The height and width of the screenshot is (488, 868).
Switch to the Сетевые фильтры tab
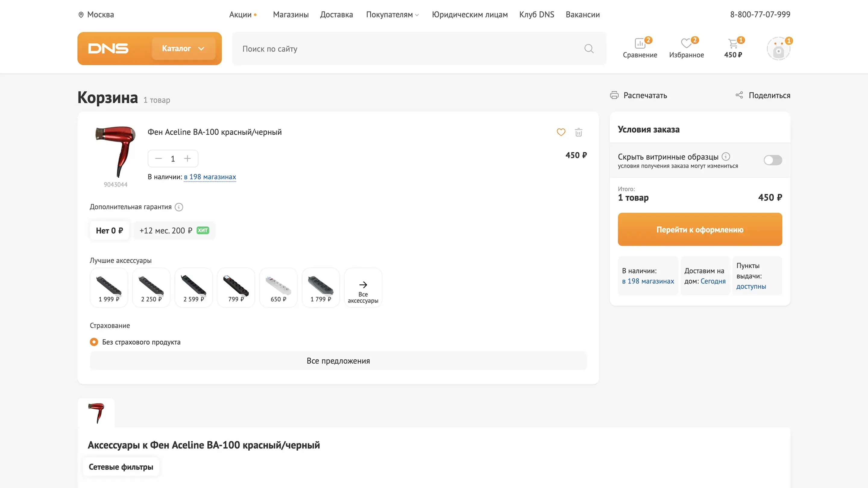click(121, 467)
